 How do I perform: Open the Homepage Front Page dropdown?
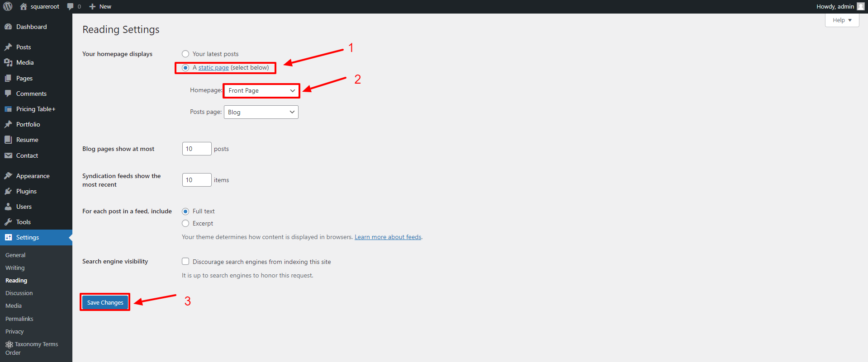(261, 90)
